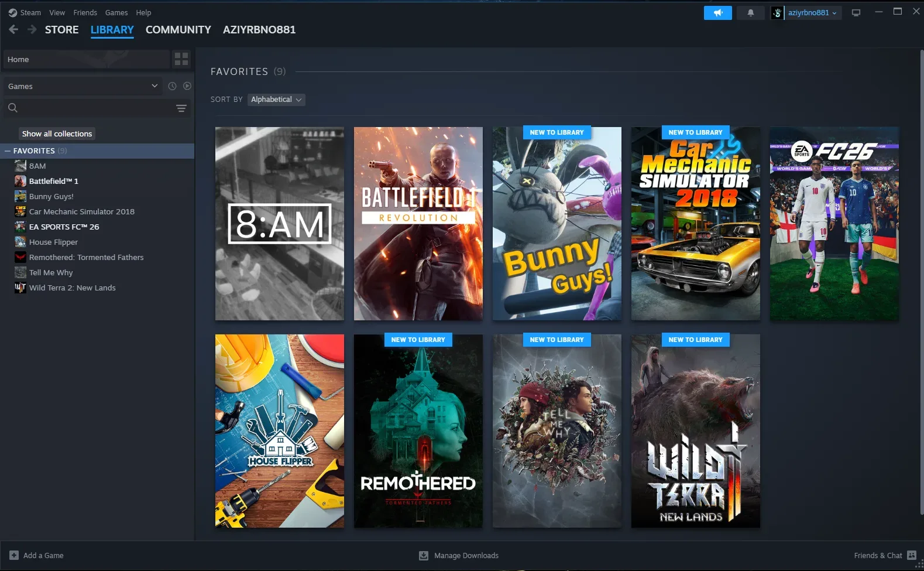
Task: Click EA SPORTS FC 26 sidebar icon
Action: click(x=20, y=227)
